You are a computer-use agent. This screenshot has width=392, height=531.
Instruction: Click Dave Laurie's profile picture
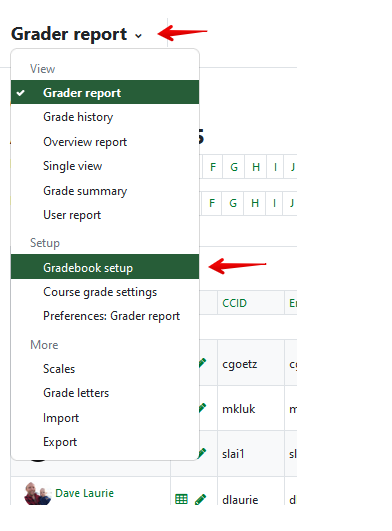click(37, 493)
